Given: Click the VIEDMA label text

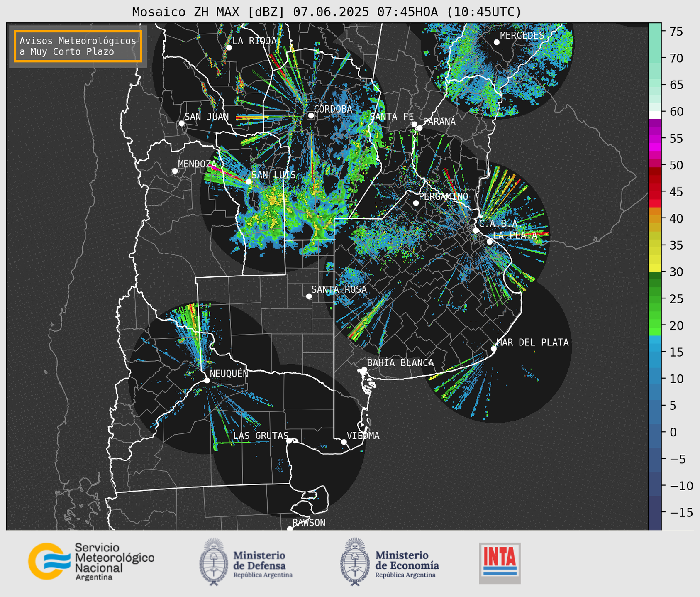Looking at the screenshot, I should (x=363, y=436).
